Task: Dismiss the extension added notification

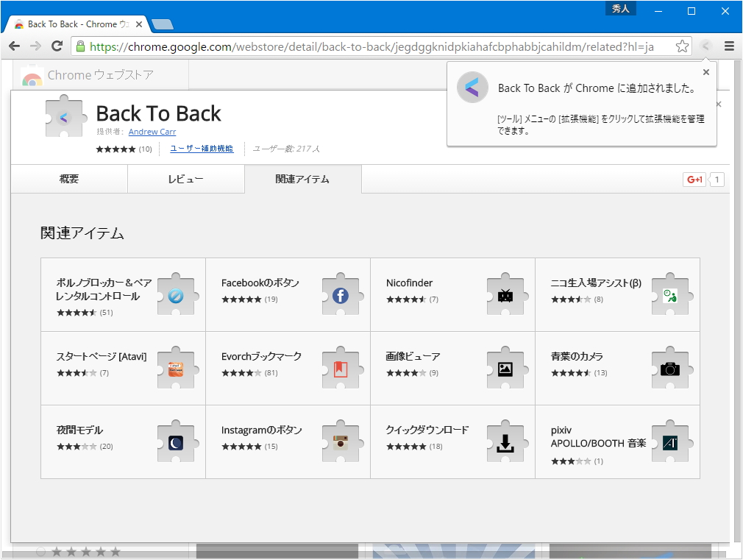Action: click(705, 72)
